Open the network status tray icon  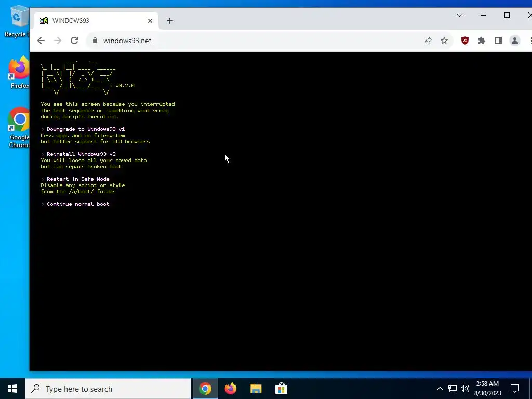[453, 389]
